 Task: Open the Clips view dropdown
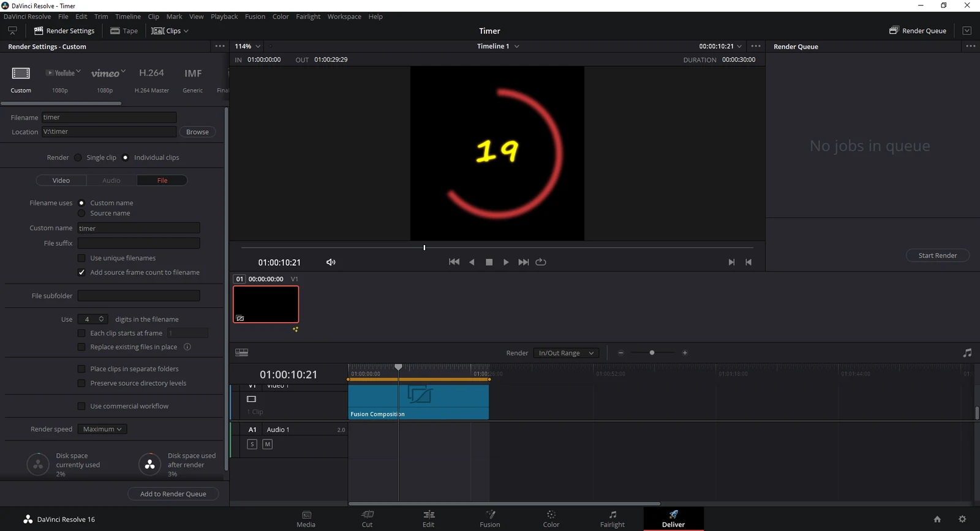(170, 31)
